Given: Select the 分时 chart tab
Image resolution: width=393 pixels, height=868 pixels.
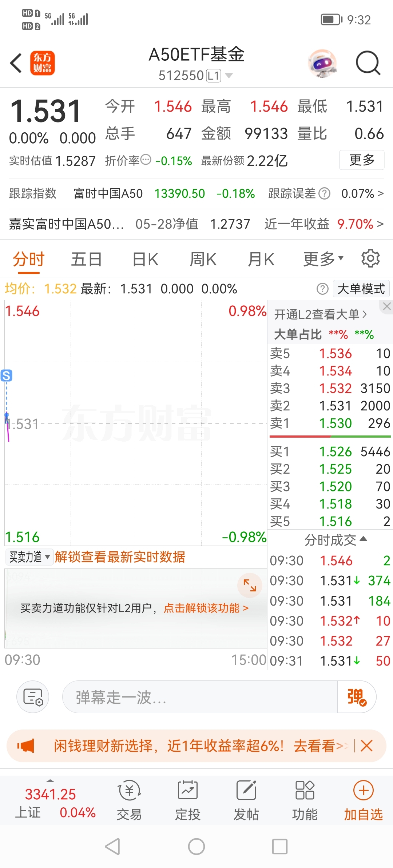Looking at the screenshot, I should coord(29,260).
